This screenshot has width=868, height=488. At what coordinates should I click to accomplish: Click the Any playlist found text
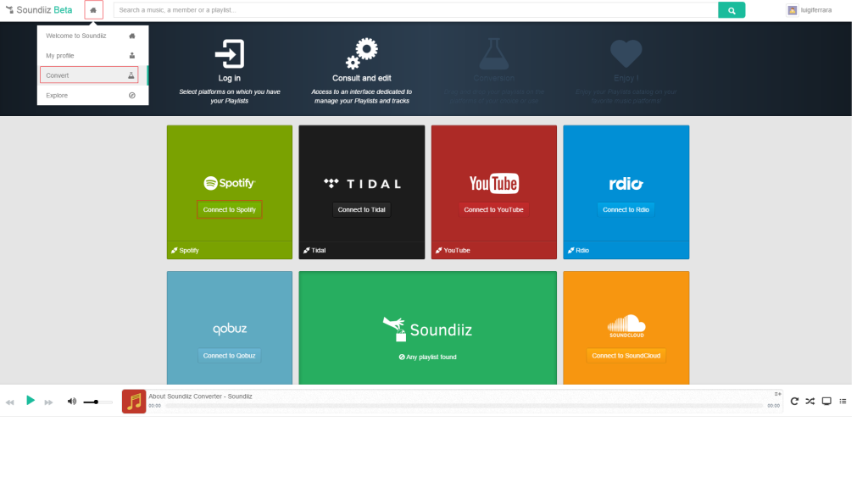(427, 357)
